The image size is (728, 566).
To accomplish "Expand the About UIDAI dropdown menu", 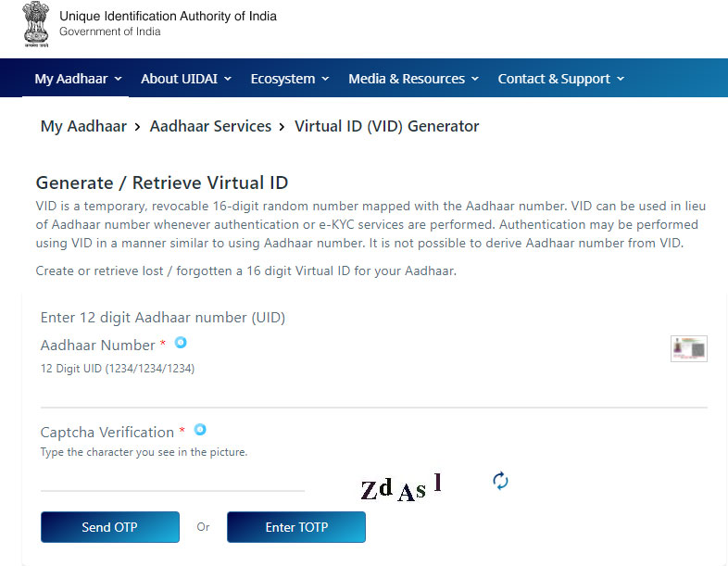I will tap(186, 79).
